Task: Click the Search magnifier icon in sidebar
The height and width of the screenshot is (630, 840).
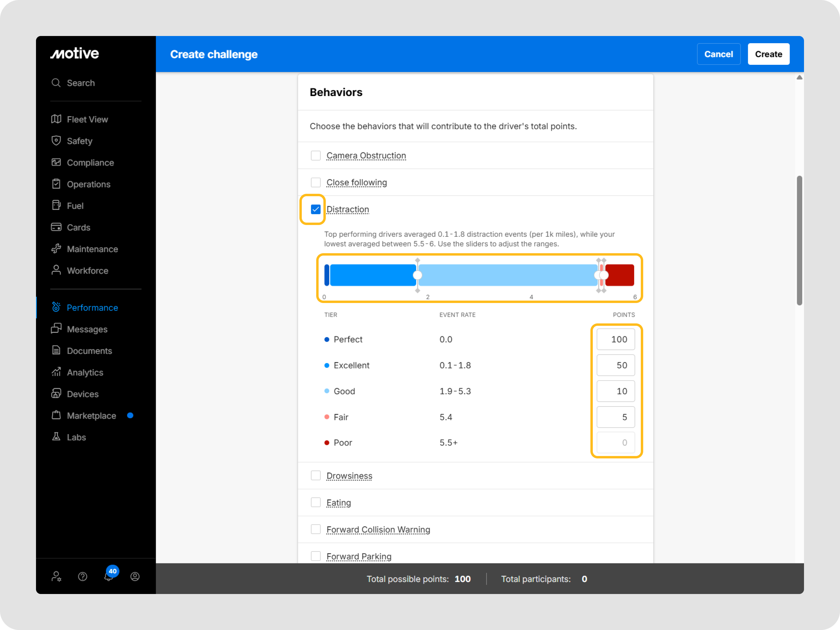Action: coord(56,83)
